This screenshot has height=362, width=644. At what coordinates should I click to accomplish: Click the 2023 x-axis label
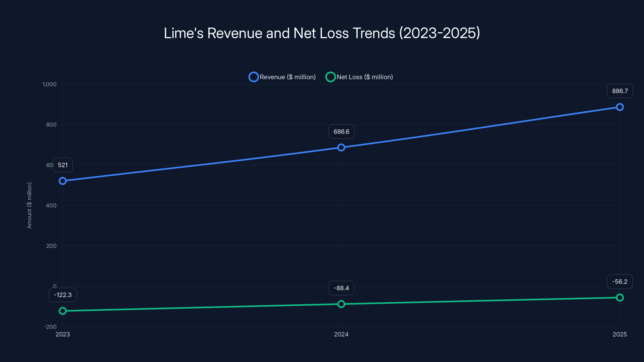coord(63,334)
